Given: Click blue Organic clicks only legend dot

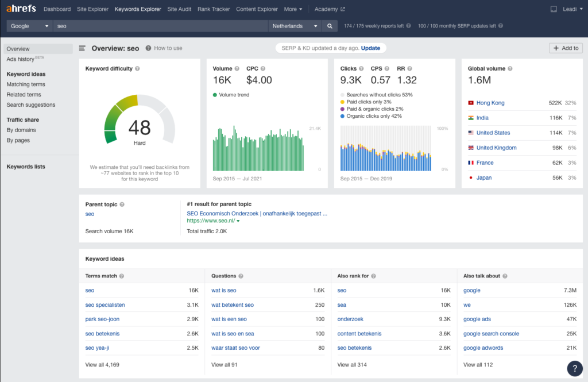Looking at the screenshot, I should [x=342, y=117].
